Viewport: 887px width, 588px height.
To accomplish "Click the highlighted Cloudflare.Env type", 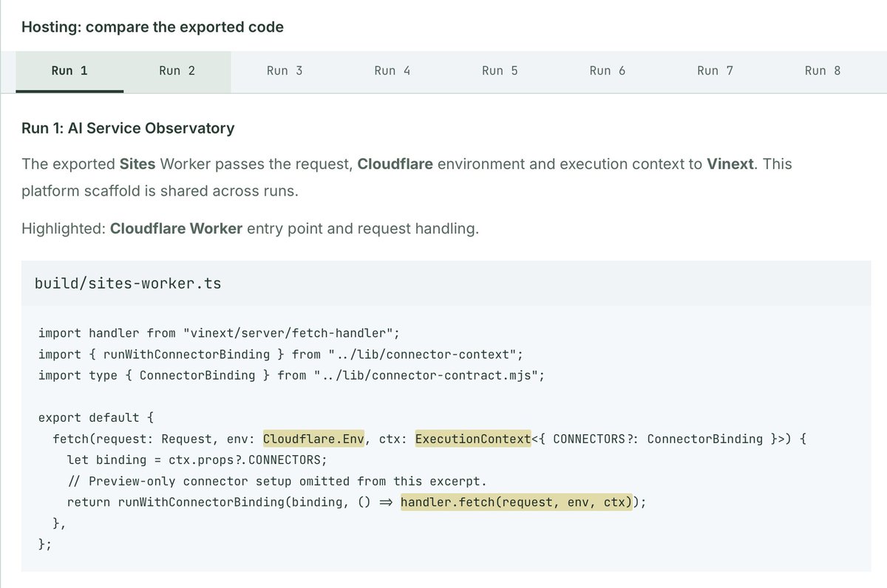I will [x=314, y=439].
